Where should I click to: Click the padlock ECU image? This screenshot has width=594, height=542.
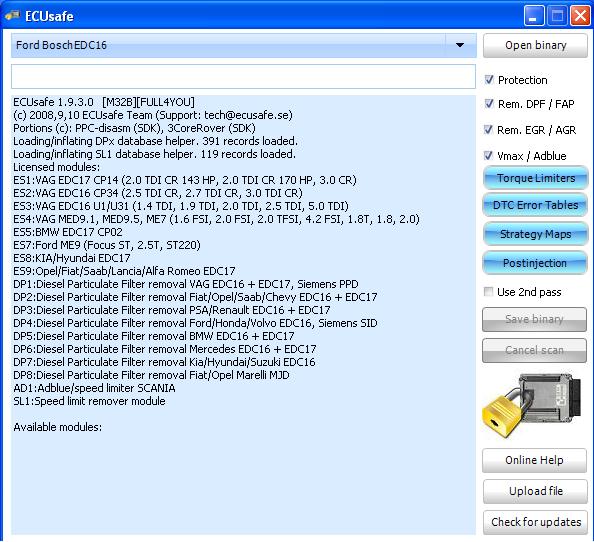531,405
